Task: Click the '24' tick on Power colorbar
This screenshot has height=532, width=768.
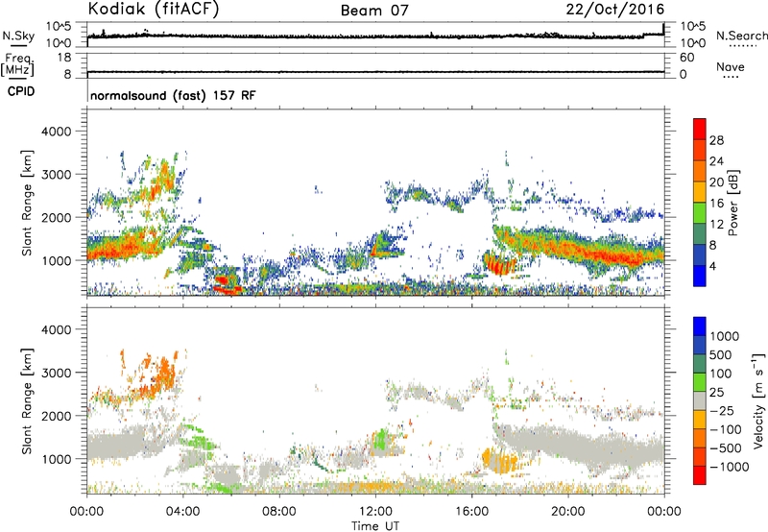Action: pos(716,161)
